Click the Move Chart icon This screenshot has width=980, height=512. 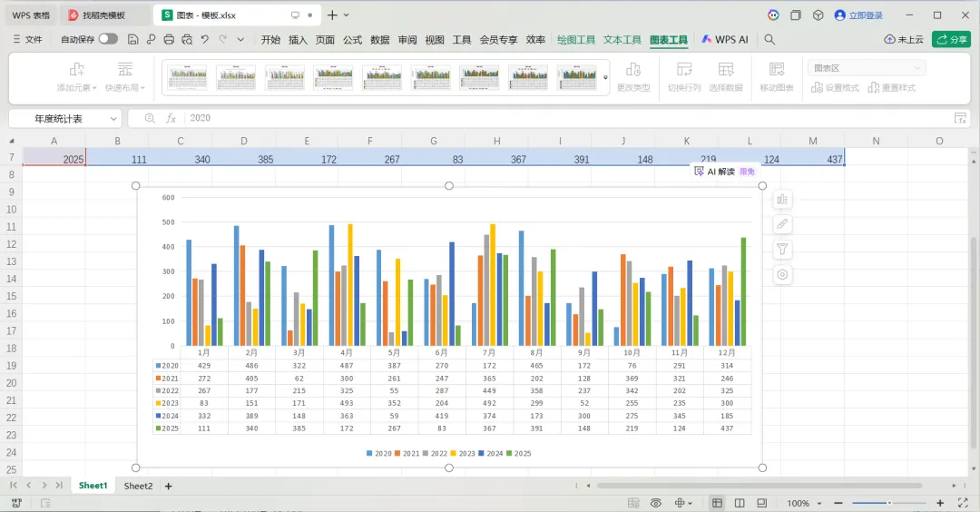pyautogui.click(x=776, y=77)
